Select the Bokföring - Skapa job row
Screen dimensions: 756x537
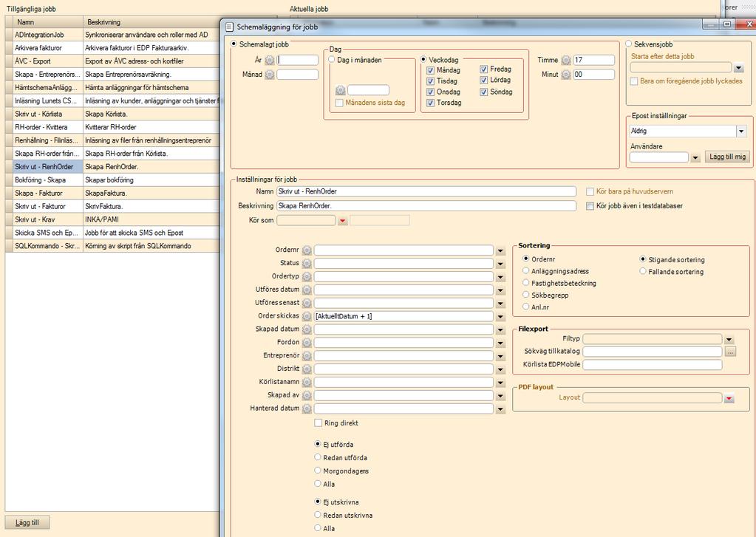click(112, 179)
